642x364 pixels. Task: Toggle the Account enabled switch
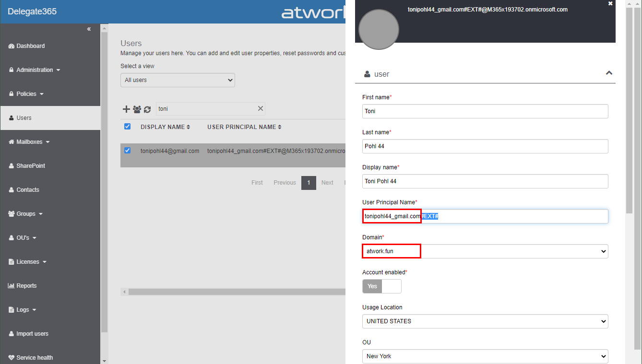pos(382,286)
